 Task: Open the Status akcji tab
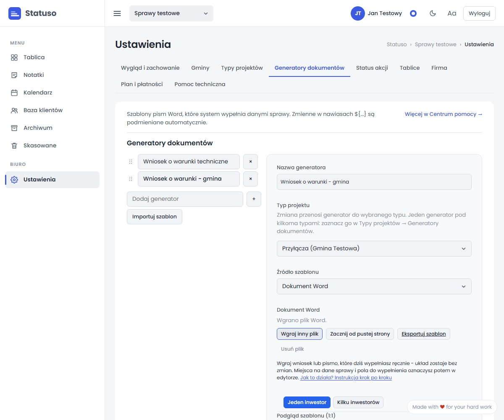pyautogui.click(x=372, y=68)
